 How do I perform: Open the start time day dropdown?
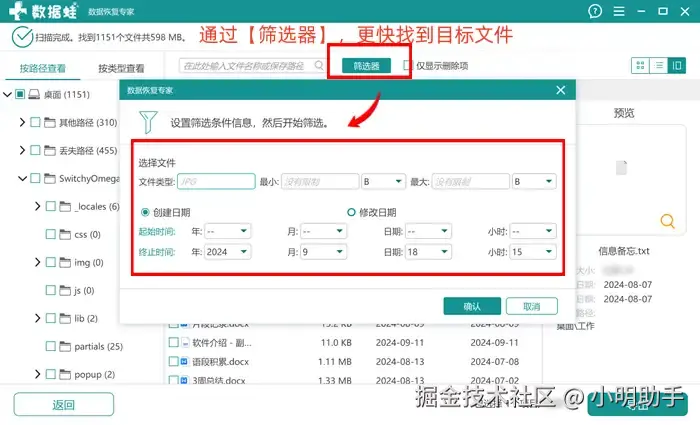pyautogui.click(x=428, y=231)
